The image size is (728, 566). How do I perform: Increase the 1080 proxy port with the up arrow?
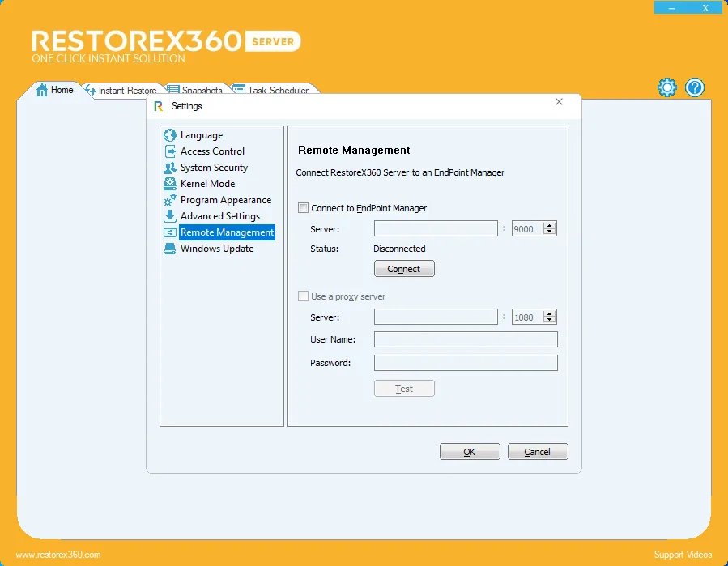[550, 313]
